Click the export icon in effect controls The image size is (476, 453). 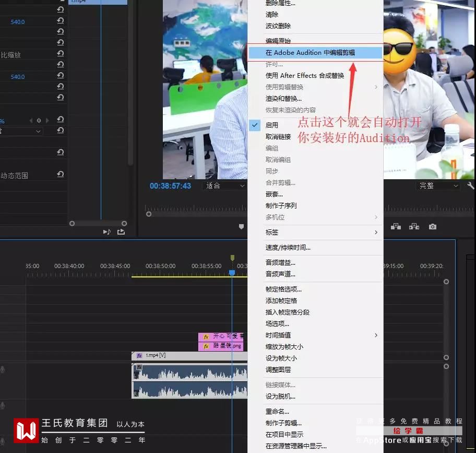click(121, 232)
